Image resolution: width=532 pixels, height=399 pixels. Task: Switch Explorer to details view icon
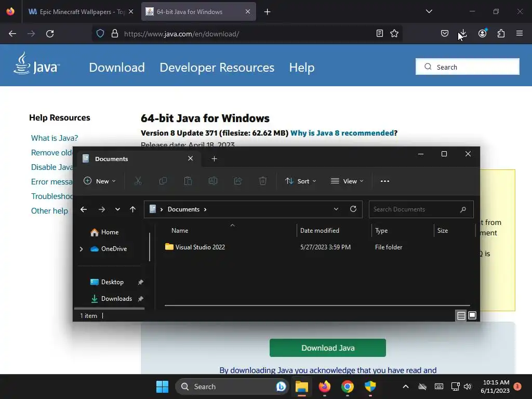point(461,315)
